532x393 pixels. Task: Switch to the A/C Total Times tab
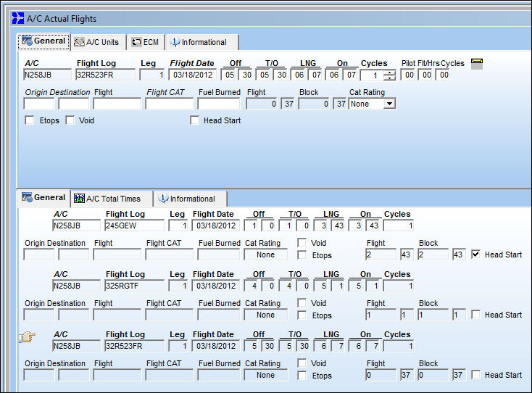(x=112, y=199)
